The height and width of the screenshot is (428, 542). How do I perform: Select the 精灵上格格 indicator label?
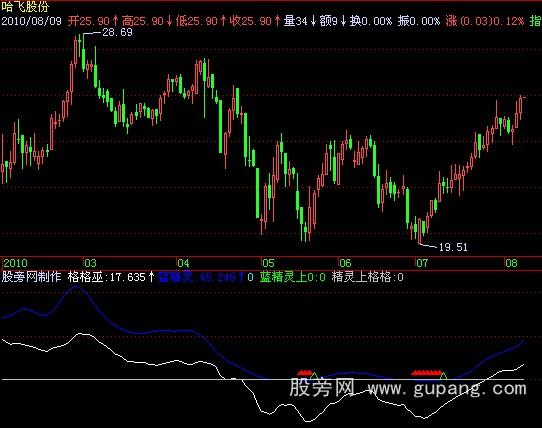pyautogui.click(x=367, y=277)
